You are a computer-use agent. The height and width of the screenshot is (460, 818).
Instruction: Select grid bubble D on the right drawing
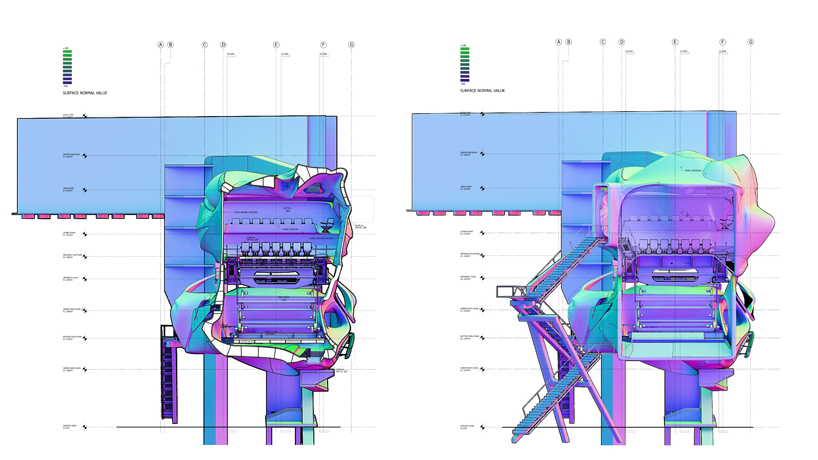point(622,43)
